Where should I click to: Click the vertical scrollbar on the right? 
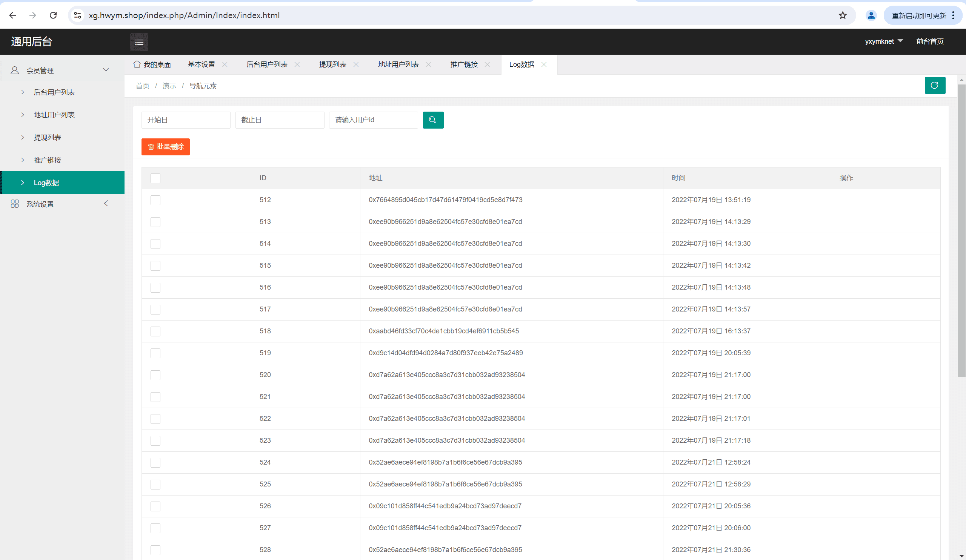pyautogui.click(x=961, y=230)
